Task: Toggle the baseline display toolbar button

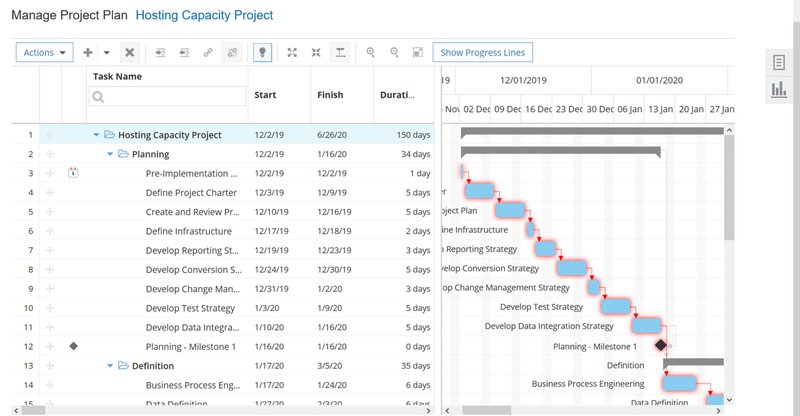Action: point(340,53)
